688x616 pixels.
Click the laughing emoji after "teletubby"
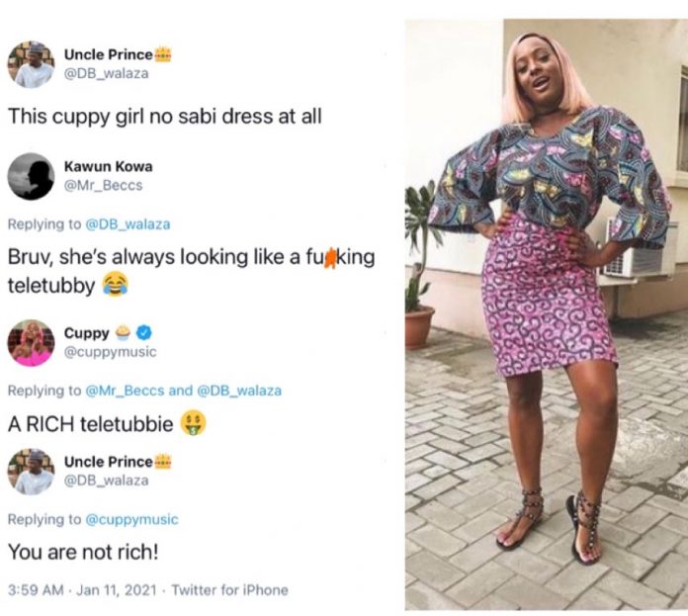pyautogui.click(x=118, y=286)
